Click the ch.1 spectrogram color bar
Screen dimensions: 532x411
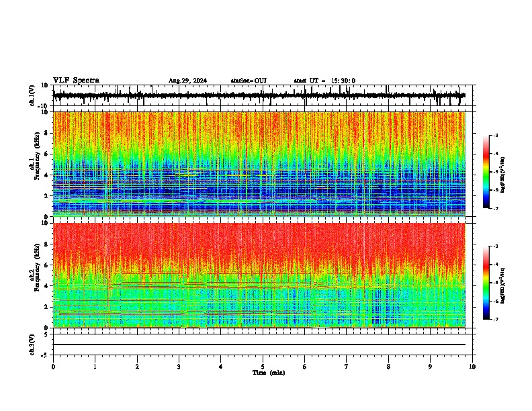point(486,172)
